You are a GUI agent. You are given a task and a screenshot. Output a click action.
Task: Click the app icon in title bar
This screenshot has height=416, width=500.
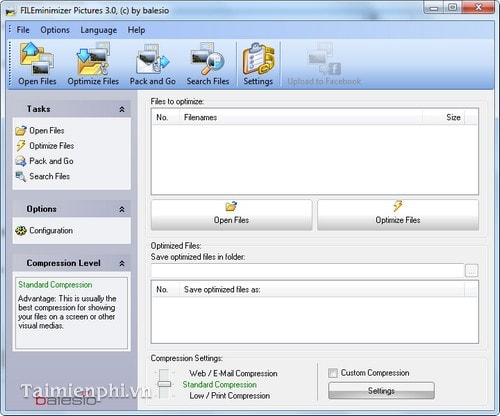[x=11, y=11]
